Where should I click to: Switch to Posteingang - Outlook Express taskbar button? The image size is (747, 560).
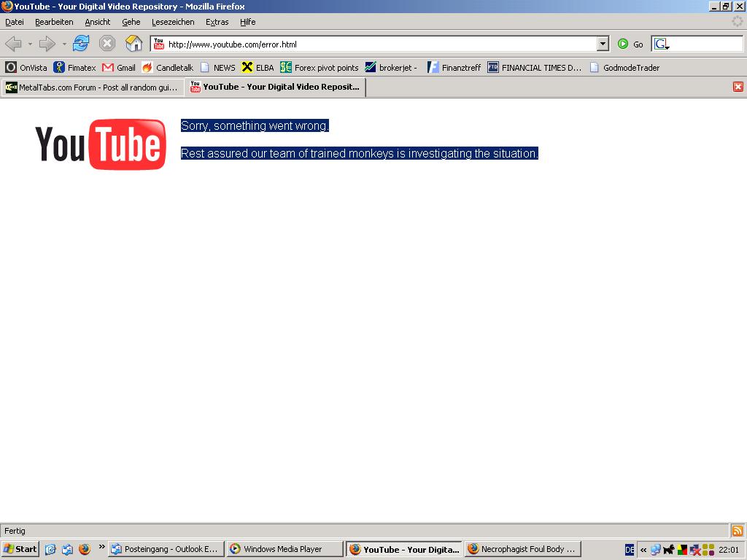(166, 549)
